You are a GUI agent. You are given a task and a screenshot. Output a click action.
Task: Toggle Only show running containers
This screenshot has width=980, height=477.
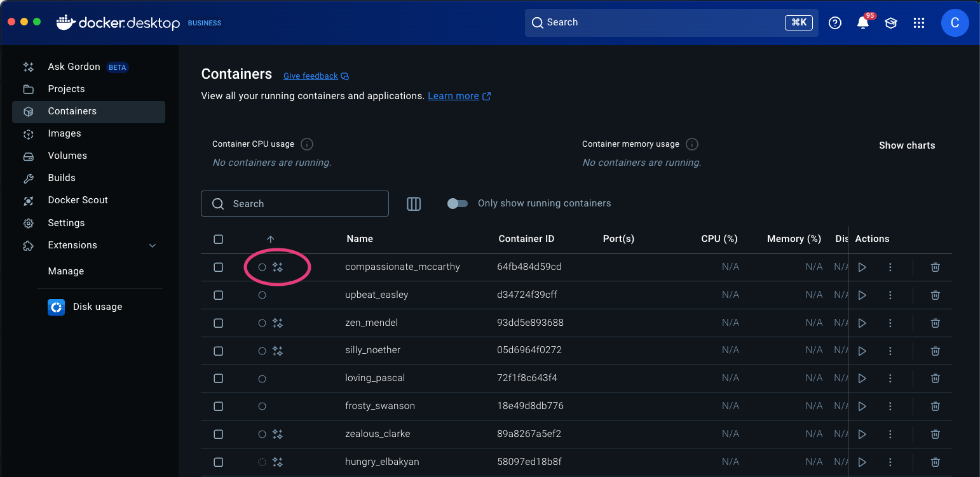click(x=458, y=204)
